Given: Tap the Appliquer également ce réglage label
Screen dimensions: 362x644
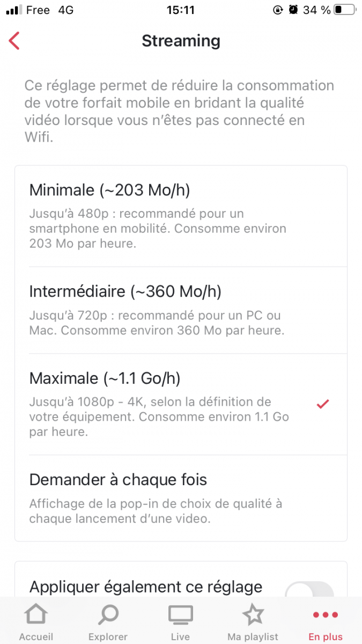Looking at the screenshot, I should (x=146, y=587).
